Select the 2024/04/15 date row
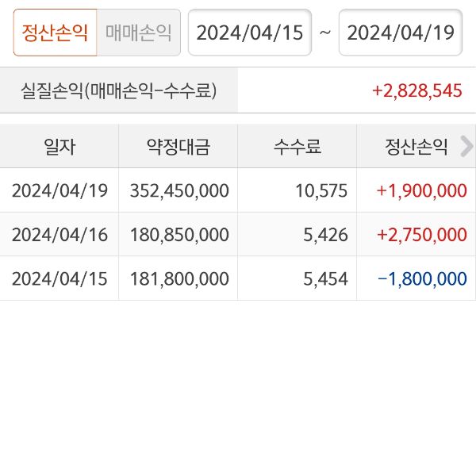This screenshot has height=476, width=476. pos(59,279)
